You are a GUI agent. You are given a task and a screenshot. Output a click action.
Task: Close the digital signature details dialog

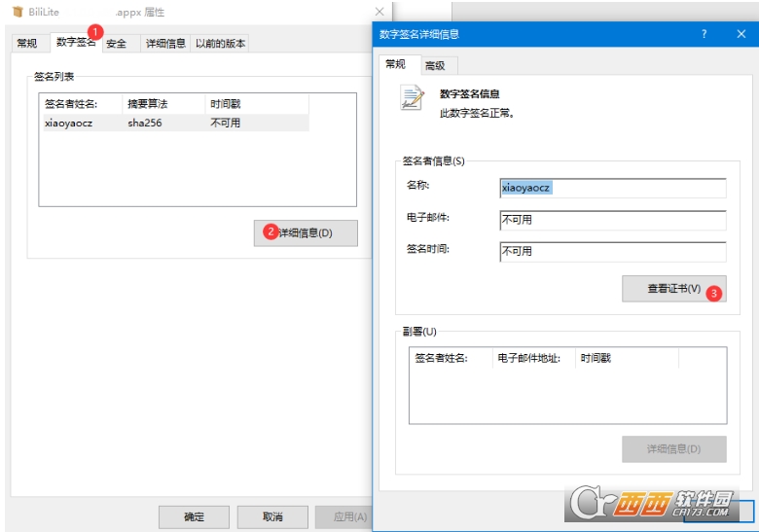coord(741,34)
